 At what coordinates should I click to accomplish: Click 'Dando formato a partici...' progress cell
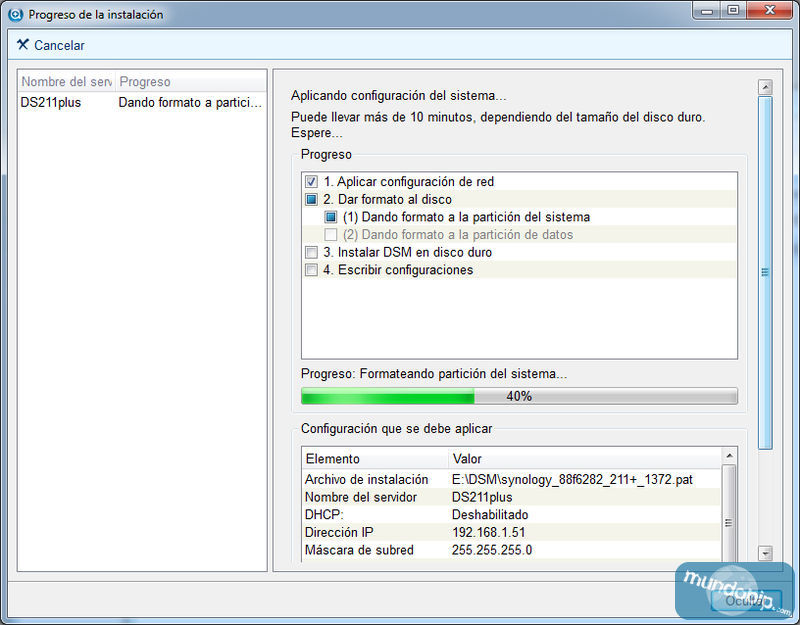(x=190, y=103)
